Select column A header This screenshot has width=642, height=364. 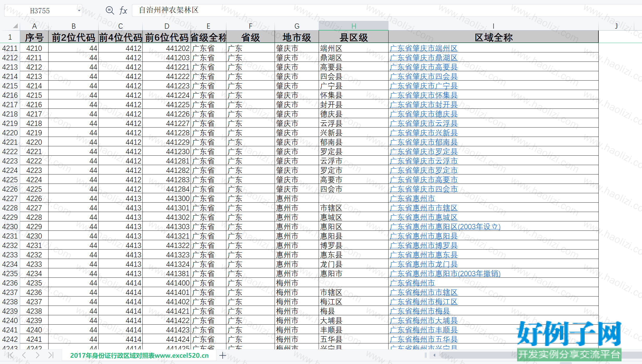tap(34, 26)
